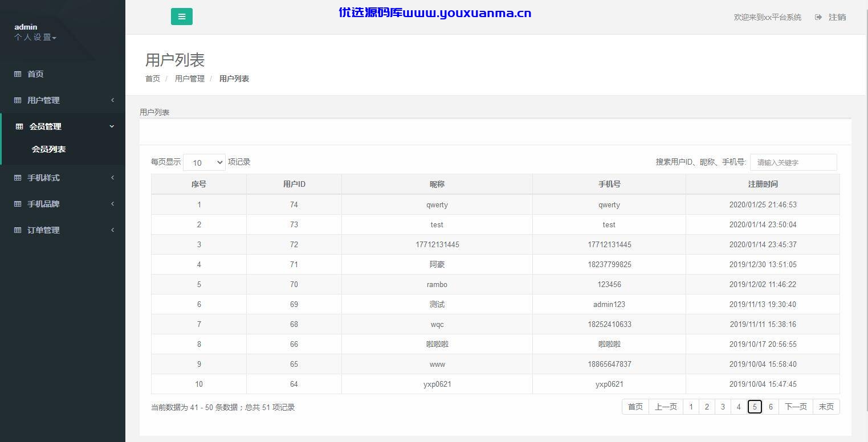Click current page 5 in pagination

(755, 407)
